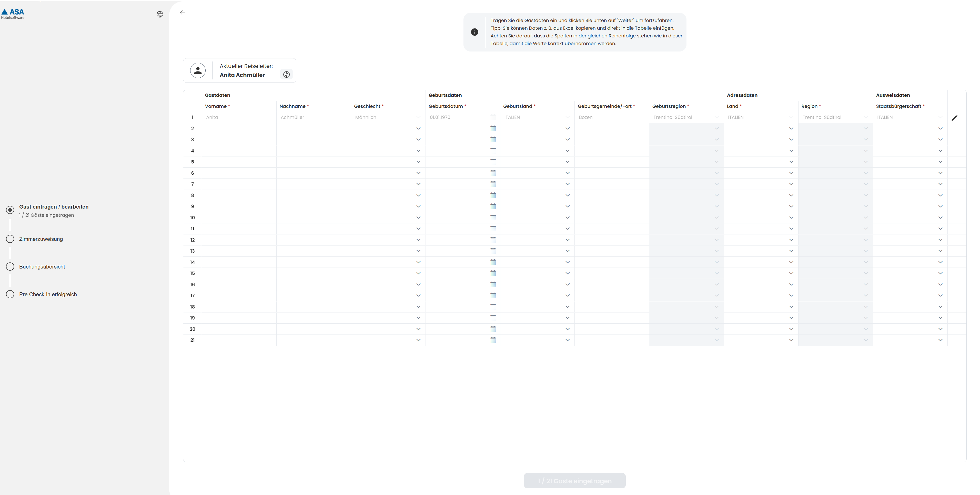980x495 pixels.
Task: Click the pencil edit icon on row 1
Action: 954,118
